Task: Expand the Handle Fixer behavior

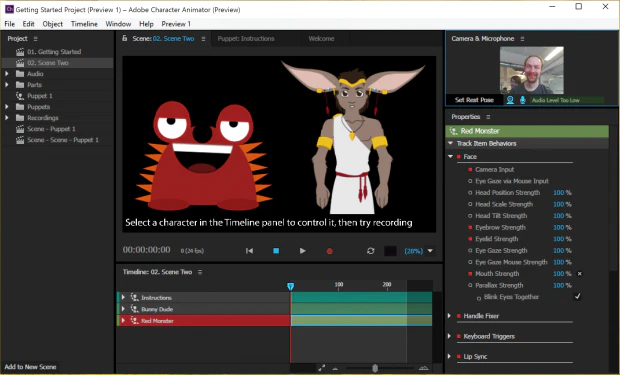Action: (x=450, y=316)
